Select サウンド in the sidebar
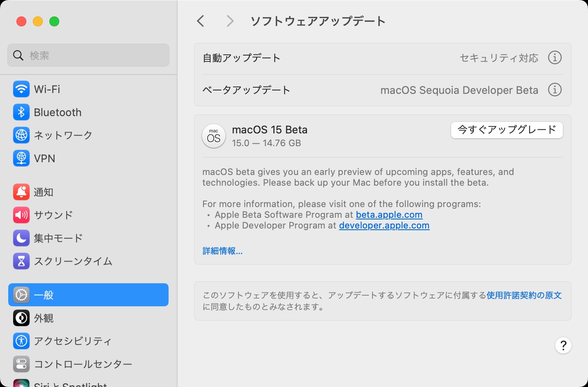The height and width of the screenshot is (387, 588). tap(88, 215)
